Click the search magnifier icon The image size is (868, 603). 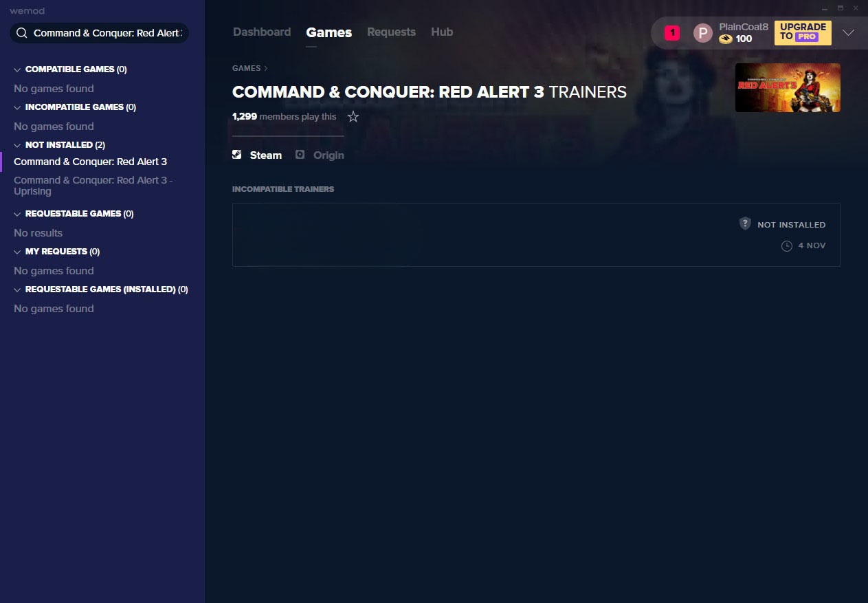click(x=21, y=33)
